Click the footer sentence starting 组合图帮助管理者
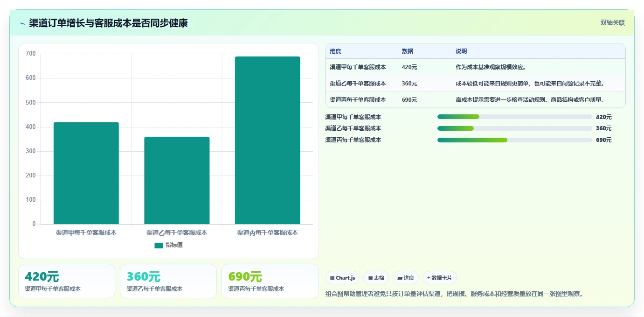 [454, 294]
